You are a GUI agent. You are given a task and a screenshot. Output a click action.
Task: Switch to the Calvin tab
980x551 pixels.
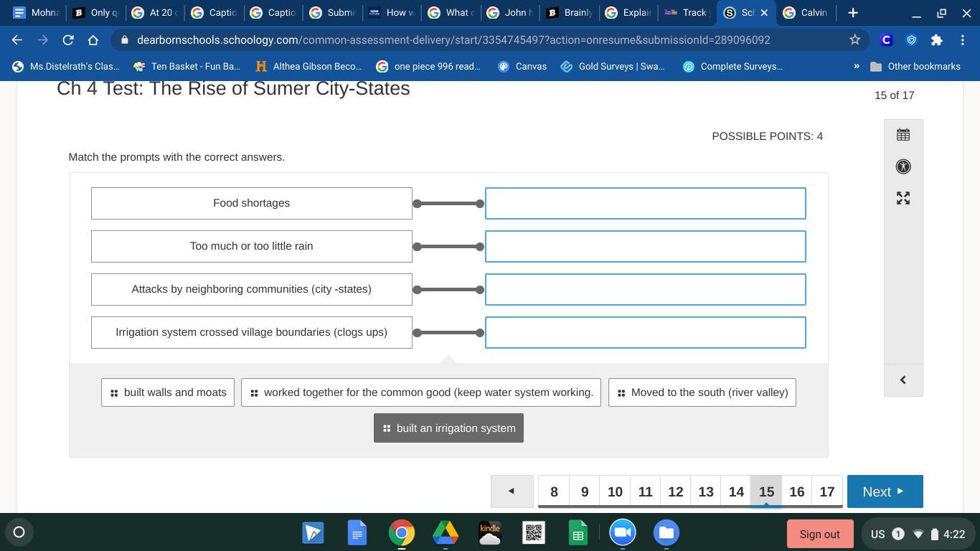[x=806, y=13]
